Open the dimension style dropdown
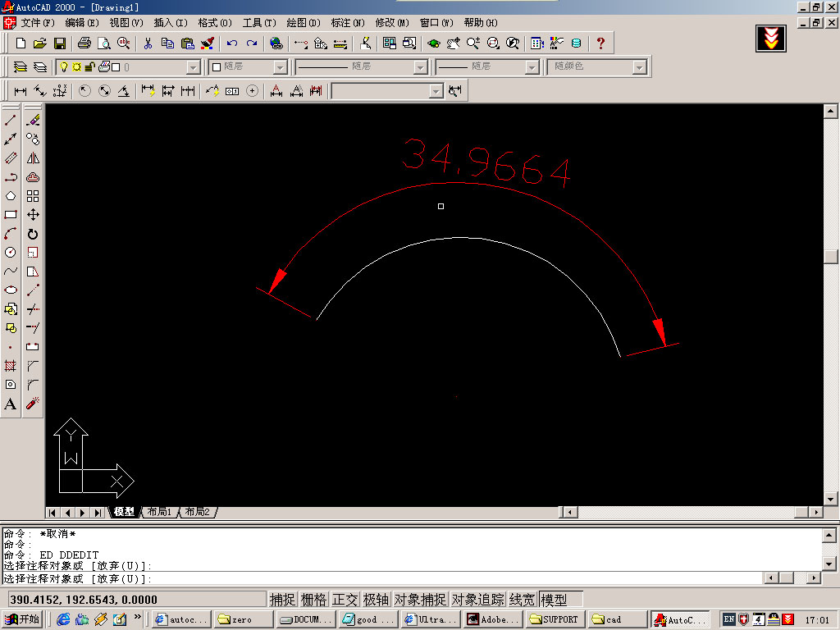Viewport: 840px width, 630px height. coord(436,92)
